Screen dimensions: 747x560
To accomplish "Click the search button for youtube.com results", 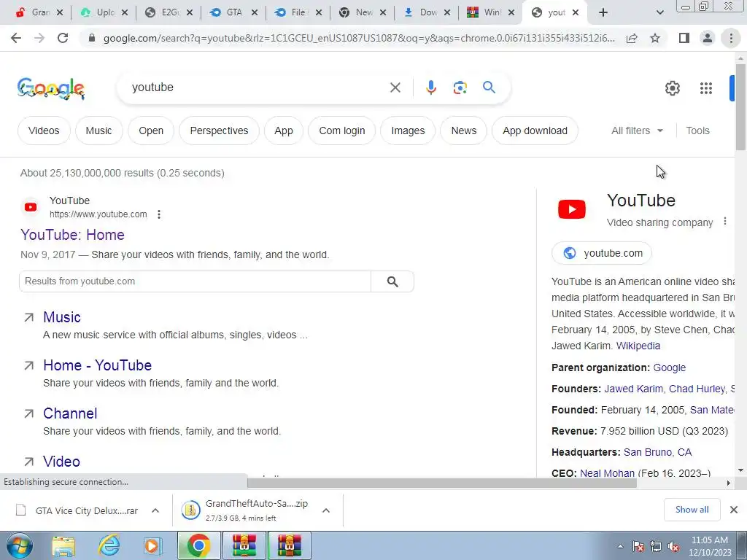I will [392, 281].
